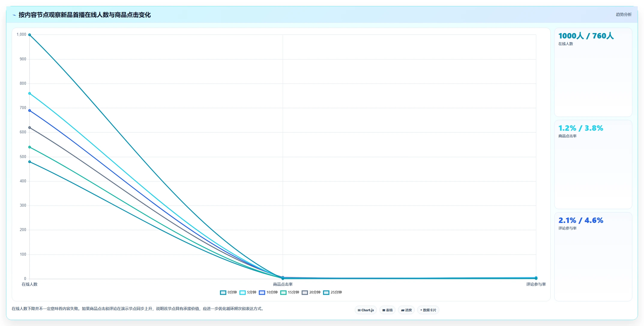The width and height of the screenshot is (644, 326).
Task: Click the data points above 评论参与率 axis label
Action: [x=536, y=278]
